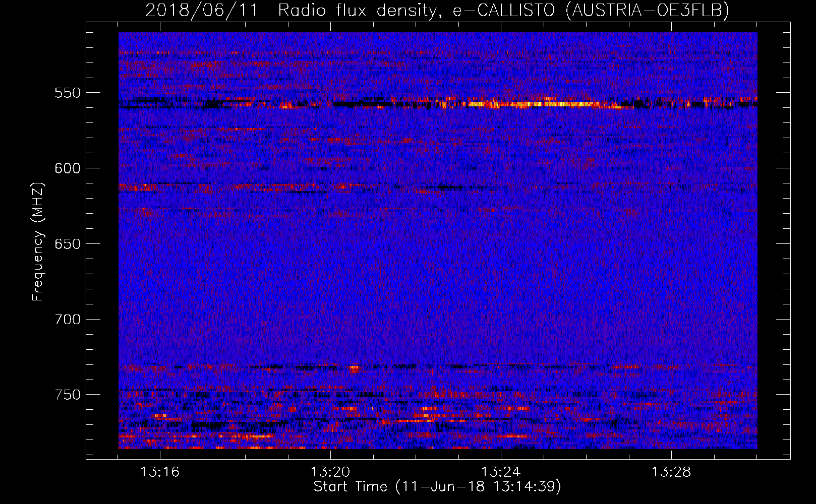The width and height of the screenshot is (816, 504).
Task: Click the 750 frequency tick label
Action: pos(68,395)
